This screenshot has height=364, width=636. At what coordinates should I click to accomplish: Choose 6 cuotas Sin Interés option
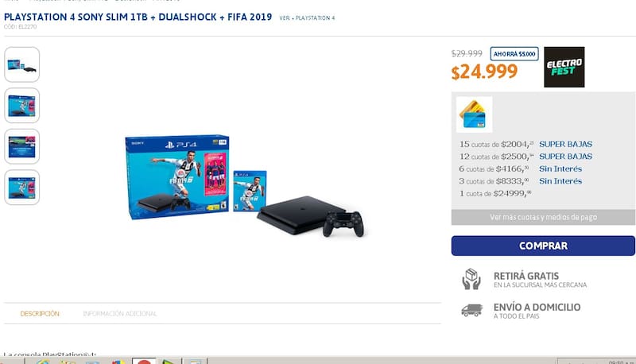[x=521, y=169]
